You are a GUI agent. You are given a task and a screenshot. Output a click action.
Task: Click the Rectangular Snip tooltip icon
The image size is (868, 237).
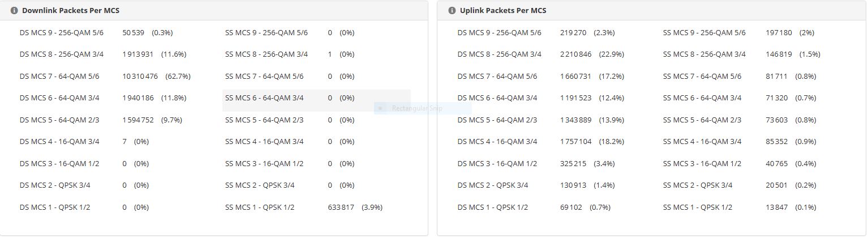point(381,108)
